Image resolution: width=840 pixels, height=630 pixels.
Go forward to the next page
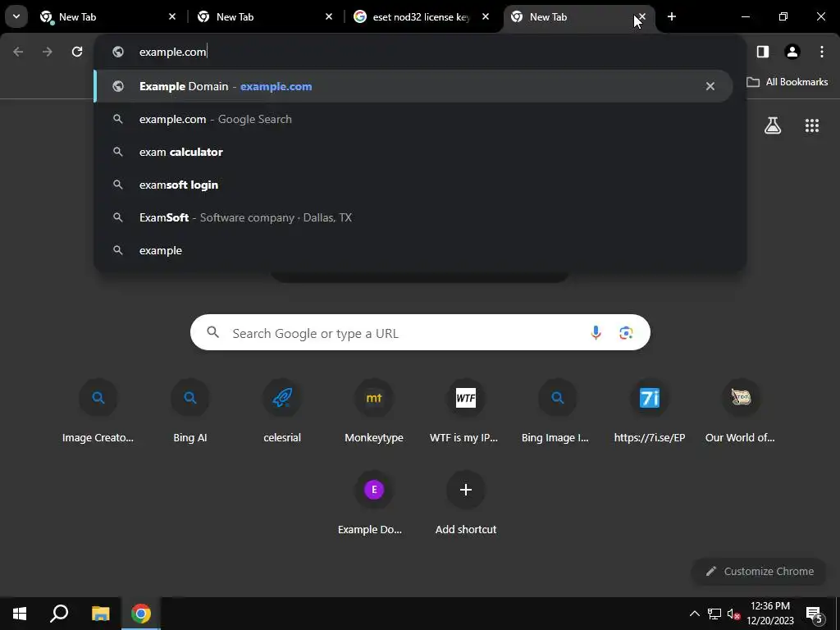tap(48, 52)
